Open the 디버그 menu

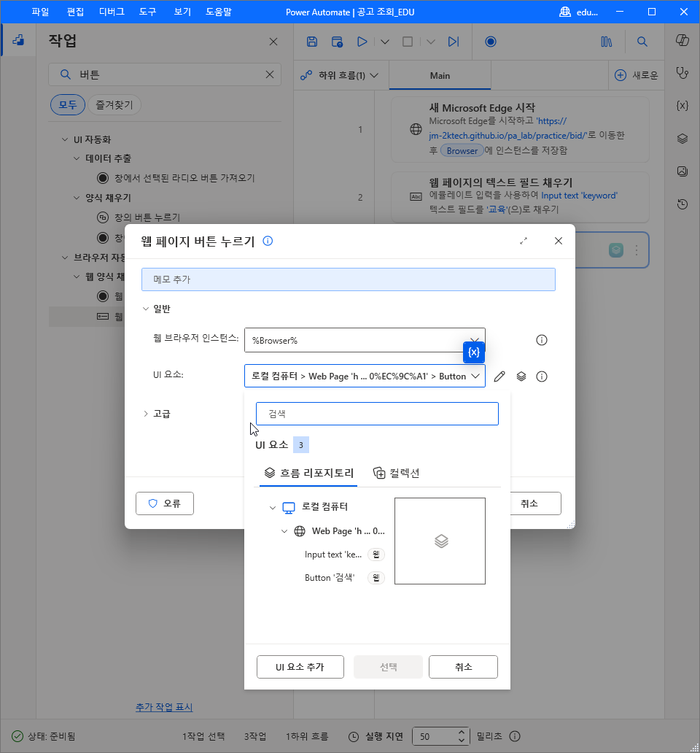pyautogui.click(x=112, y=12)
